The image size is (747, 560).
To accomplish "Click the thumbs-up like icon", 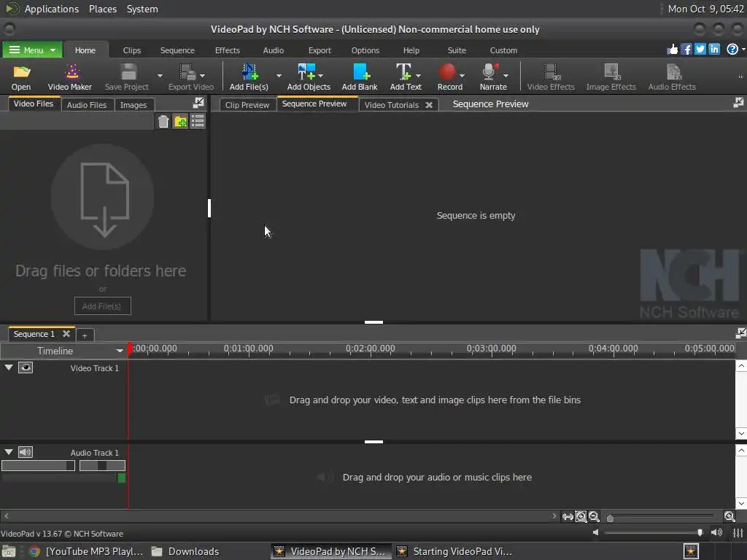I will pyautogui.click(x=672, y=49).
